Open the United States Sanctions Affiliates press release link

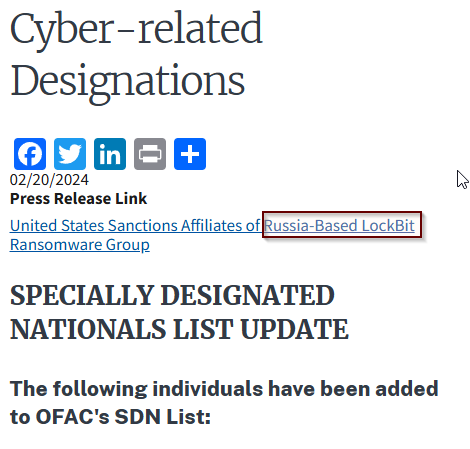click(x=212, y=235)
